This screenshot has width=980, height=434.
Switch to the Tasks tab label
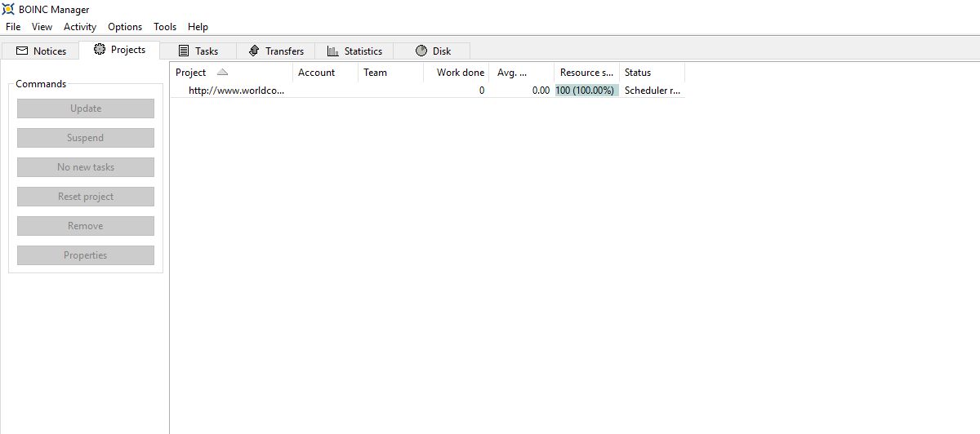[x=207, y=51]
